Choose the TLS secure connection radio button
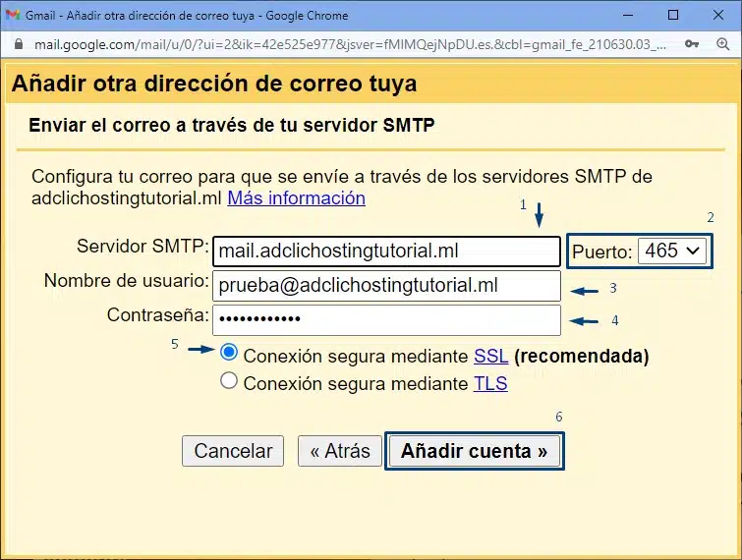 (229, 381)
